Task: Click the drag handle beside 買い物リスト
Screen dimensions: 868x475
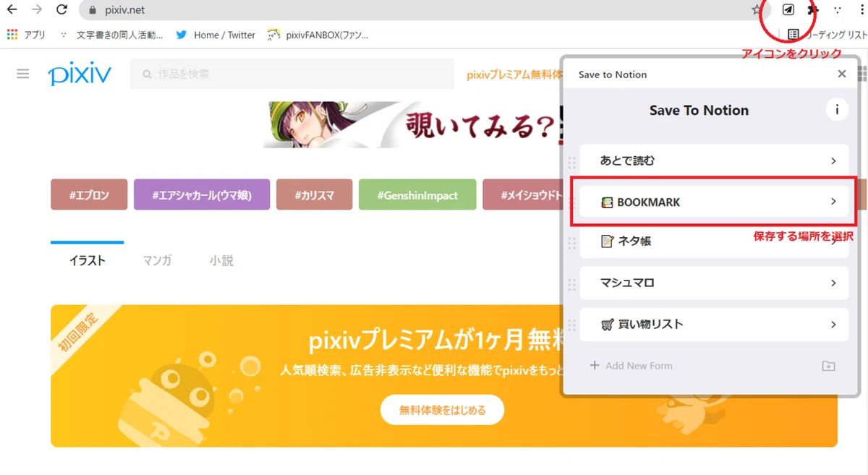Action: pos(571,325)
